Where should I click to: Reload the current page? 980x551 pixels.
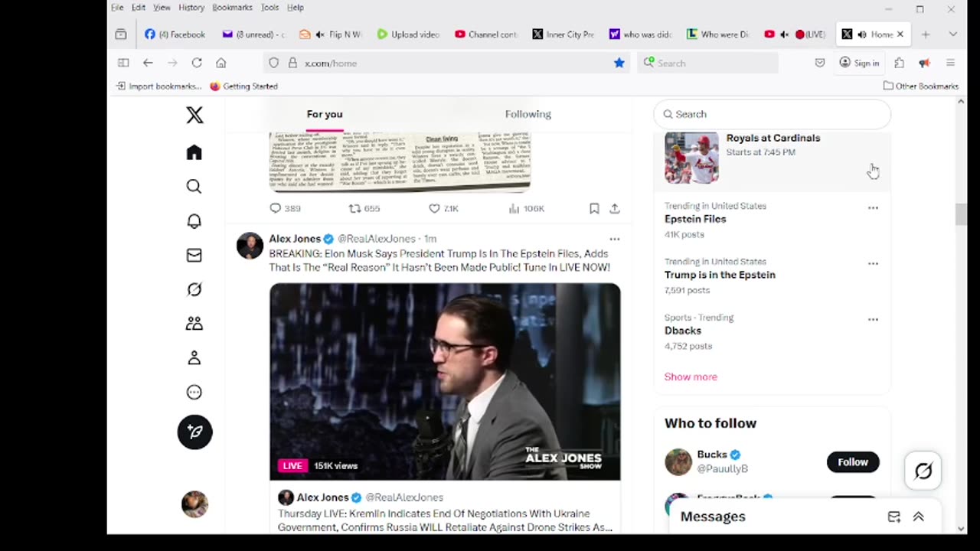197,63
